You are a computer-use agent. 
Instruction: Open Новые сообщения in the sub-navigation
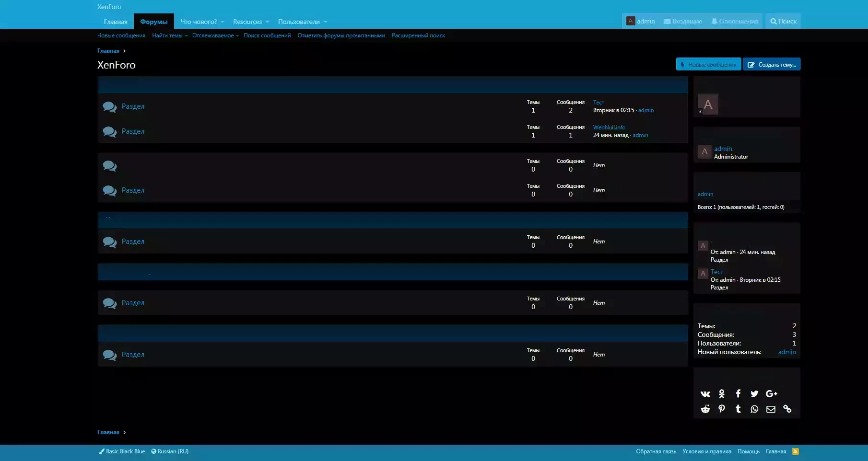tap(121, 35)
